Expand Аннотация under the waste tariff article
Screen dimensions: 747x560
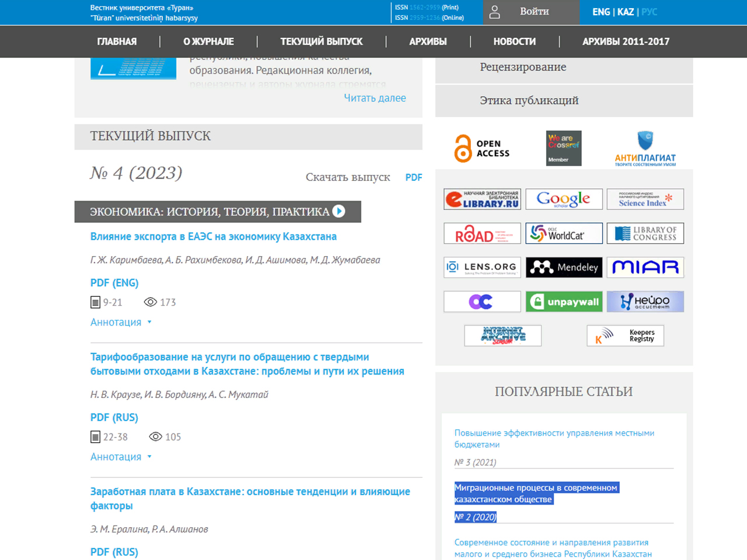coord(121,457)
